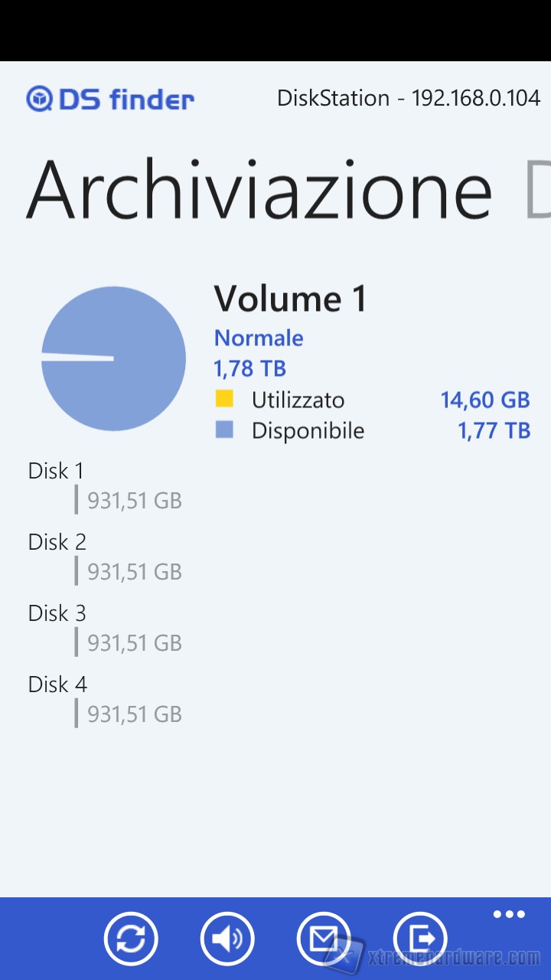Screen dimensions: 551x980
Task: Tap the yellow Utilizzato color swatch
Action: [224, 399]
